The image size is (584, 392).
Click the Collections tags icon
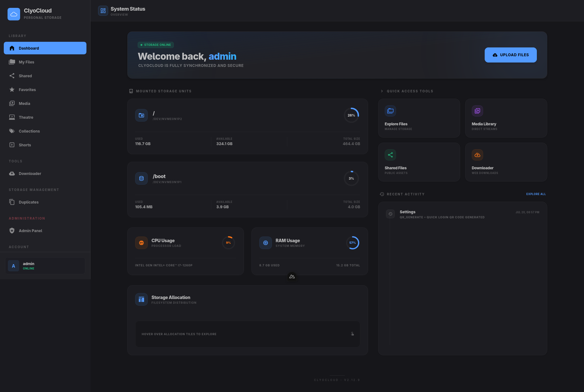[x=12, y=131]
